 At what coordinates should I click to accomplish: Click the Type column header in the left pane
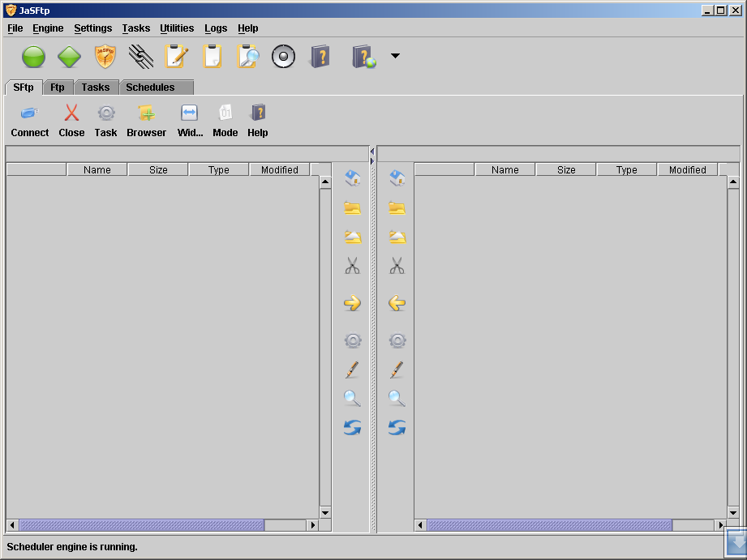(x=219, y=170)
